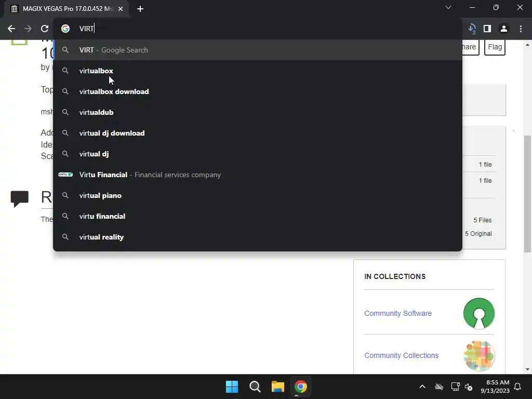
Task: Open the Community Collections link
Action: (401, 355)
